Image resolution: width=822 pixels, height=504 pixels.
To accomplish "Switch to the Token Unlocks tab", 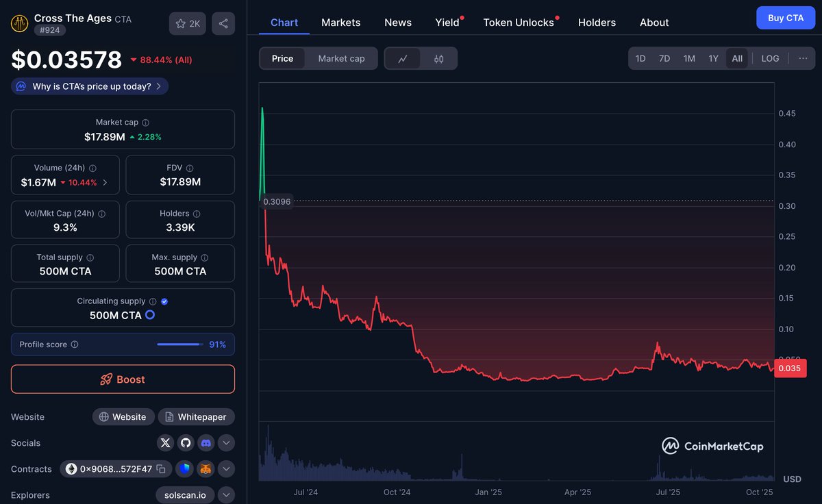I will [x=519, y=23].
